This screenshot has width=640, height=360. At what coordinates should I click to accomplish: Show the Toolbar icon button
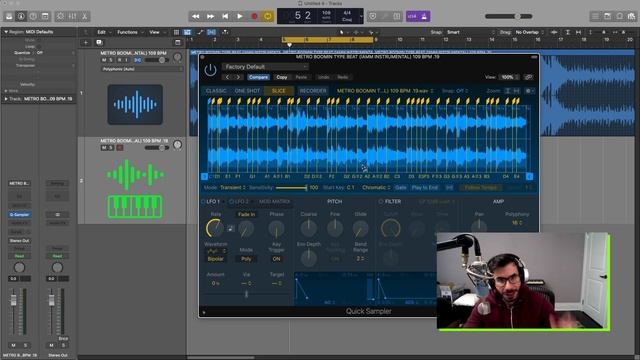tap(45, 16)
